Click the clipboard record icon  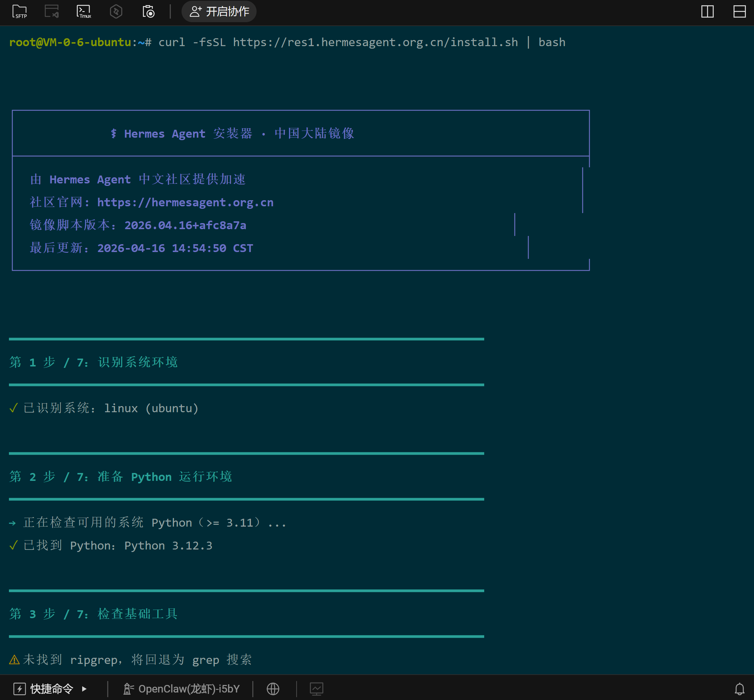(x=148, y=11)
